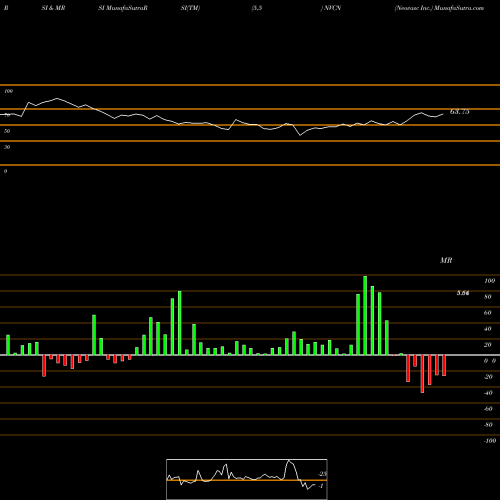Click the MR axis label 40
500x500 pixels.
488,329
